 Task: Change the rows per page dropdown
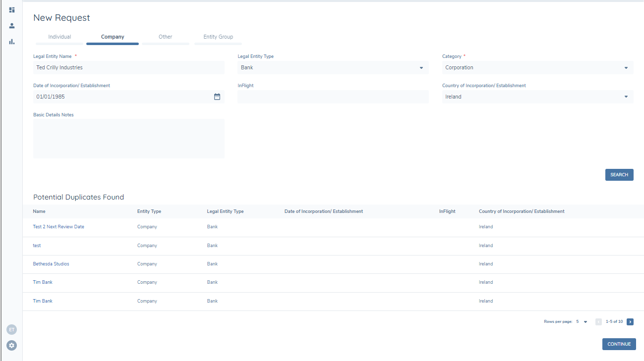point(582,322)
